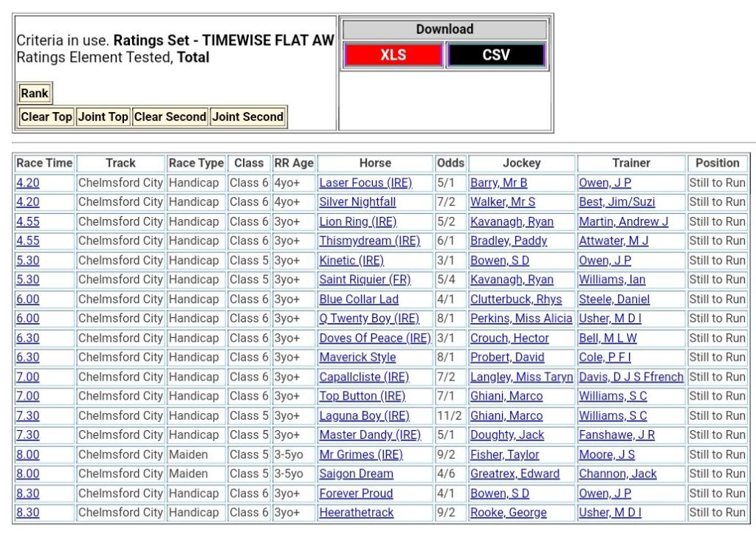The width and height of the screenshot is (756, 537).
Task: Open horse Laser Focus (IRE)
Action: (365, 183)
